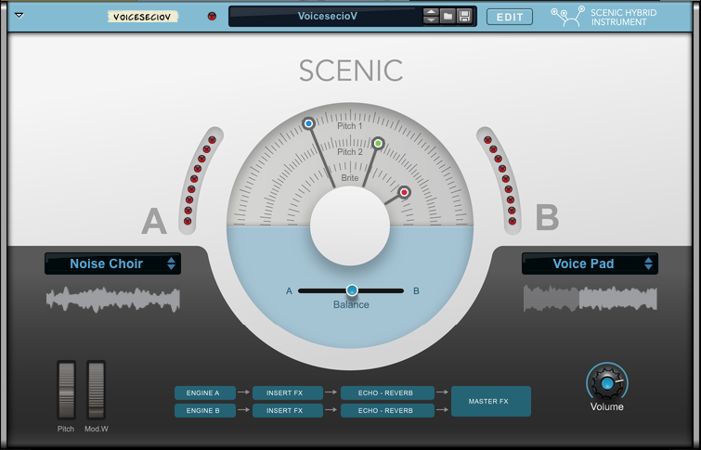Step through patches with the up/down arrows
The width and height of the screenshot is (701, 450).
[431, 16]
